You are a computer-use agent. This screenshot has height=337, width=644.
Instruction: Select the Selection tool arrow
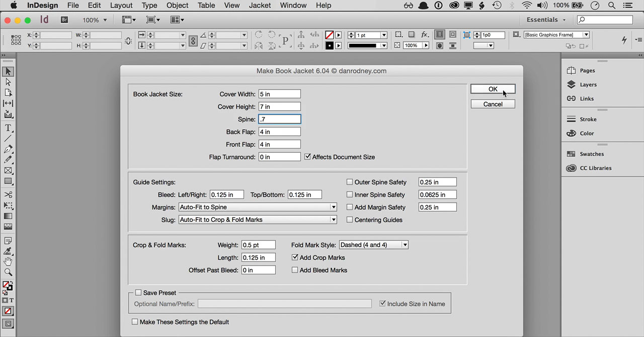(8, 71)
